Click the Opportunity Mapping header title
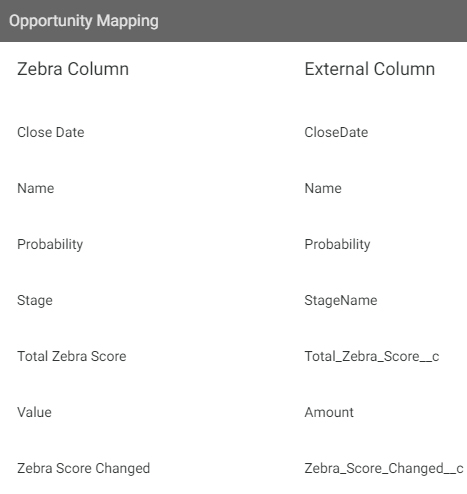Image resolution: width=467 pixels, height=494 pixels. (84, 21)
